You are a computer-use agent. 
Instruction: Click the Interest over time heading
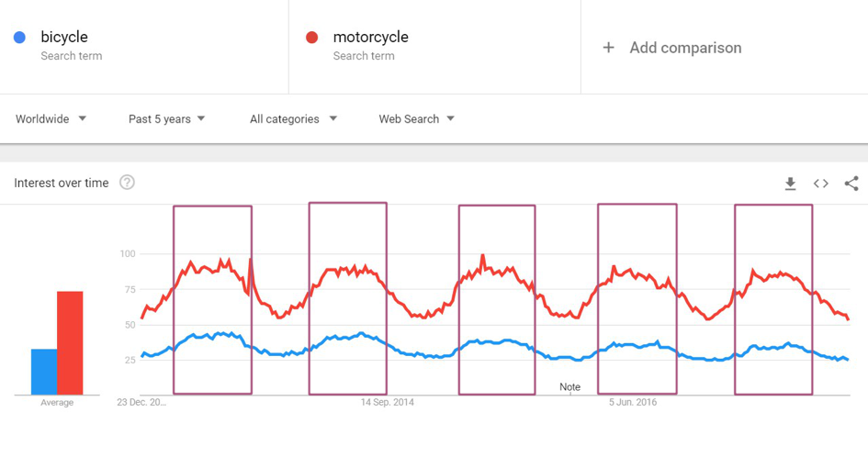click(x=62, y=183)
